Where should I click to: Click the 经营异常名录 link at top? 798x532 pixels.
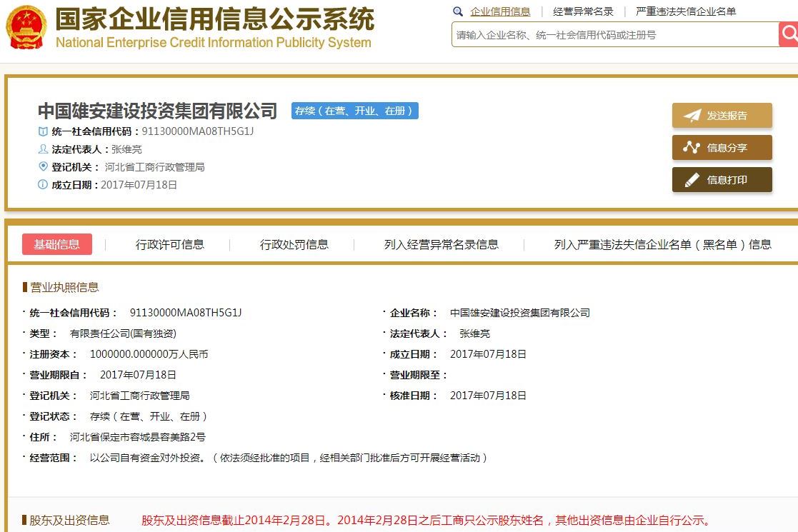coord(583,11)
